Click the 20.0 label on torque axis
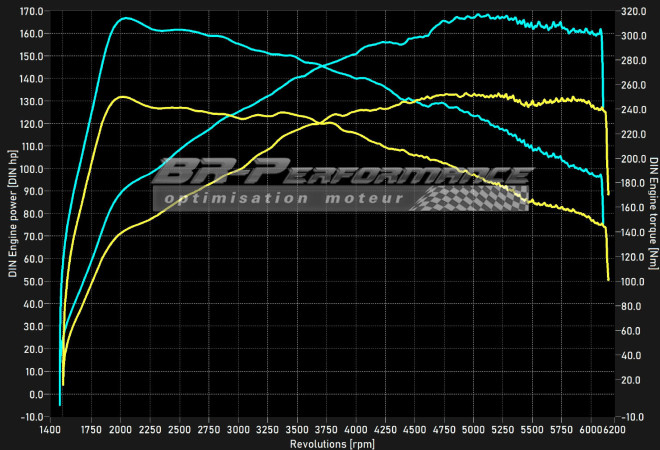Screen dimensions: 660x450 632,380
